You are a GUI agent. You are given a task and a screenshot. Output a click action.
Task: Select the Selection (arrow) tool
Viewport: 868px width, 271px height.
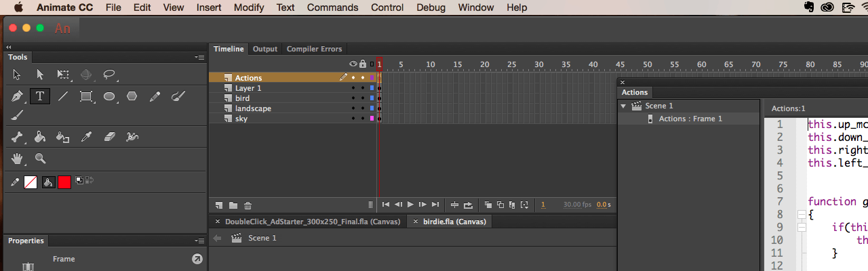[x=17, y=75]
